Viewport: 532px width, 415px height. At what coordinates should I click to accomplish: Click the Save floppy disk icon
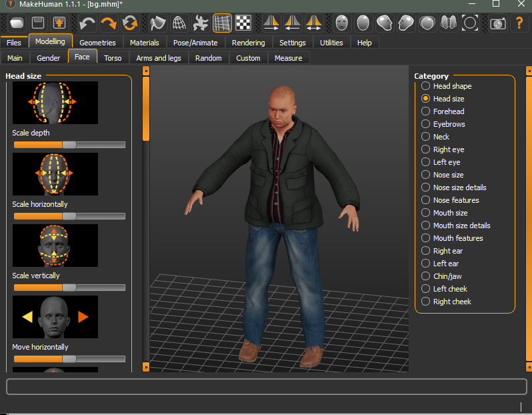click(x=38, y=23)
